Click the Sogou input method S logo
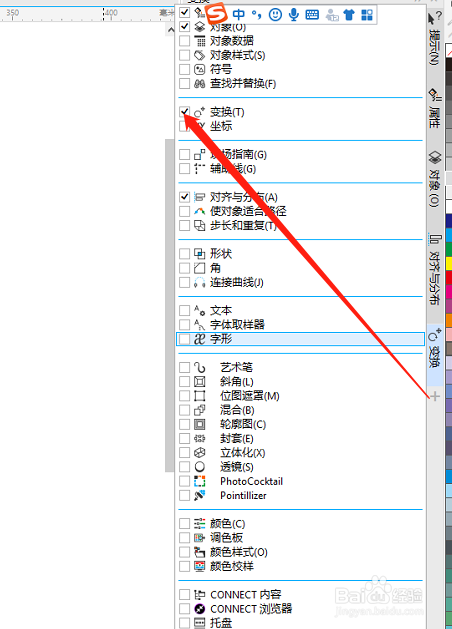 [x=216, y=14]
